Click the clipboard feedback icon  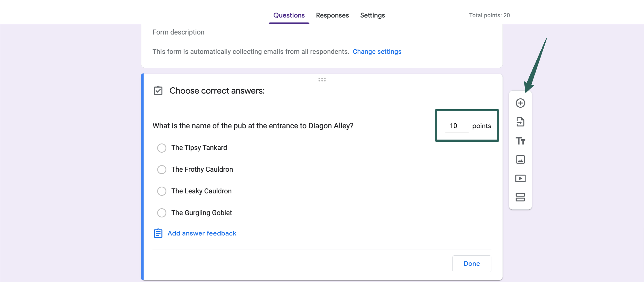point(158,233)
